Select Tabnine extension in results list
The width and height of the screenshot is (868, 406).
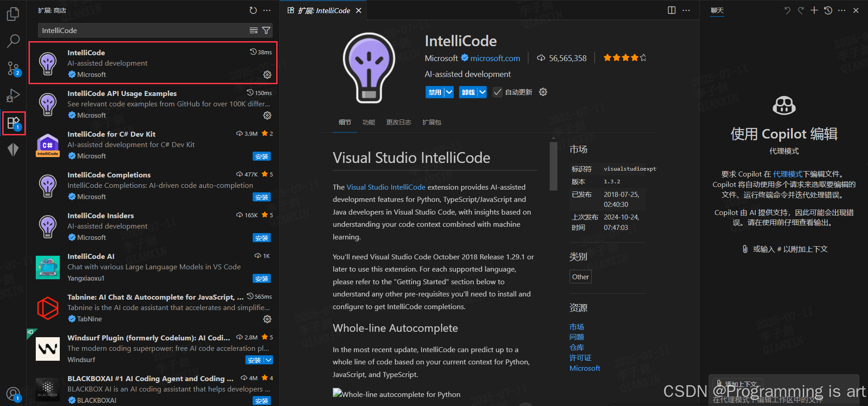coord(153,308)
